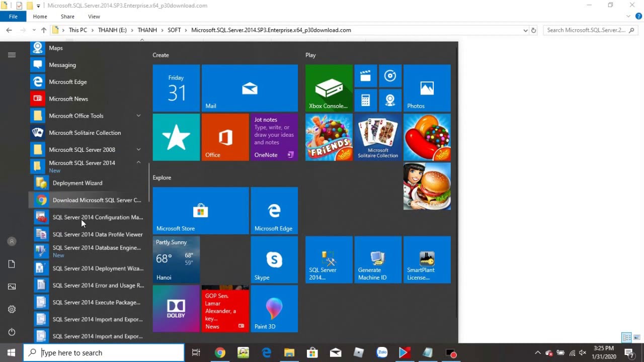Image resolution: width=644 pixels, height=362 pixels.
Task: Open the Dolby tile
Action: (x=176, y=309)
